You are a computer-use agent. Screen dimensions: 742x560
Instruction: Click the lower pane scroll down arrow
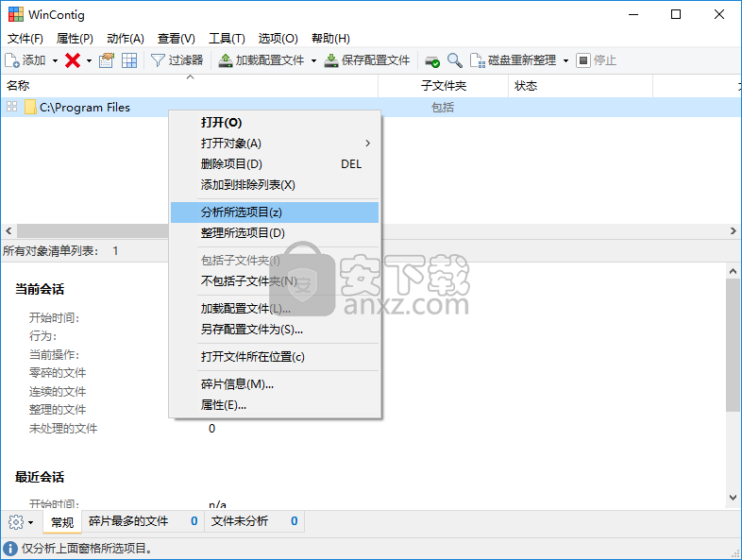733,498
